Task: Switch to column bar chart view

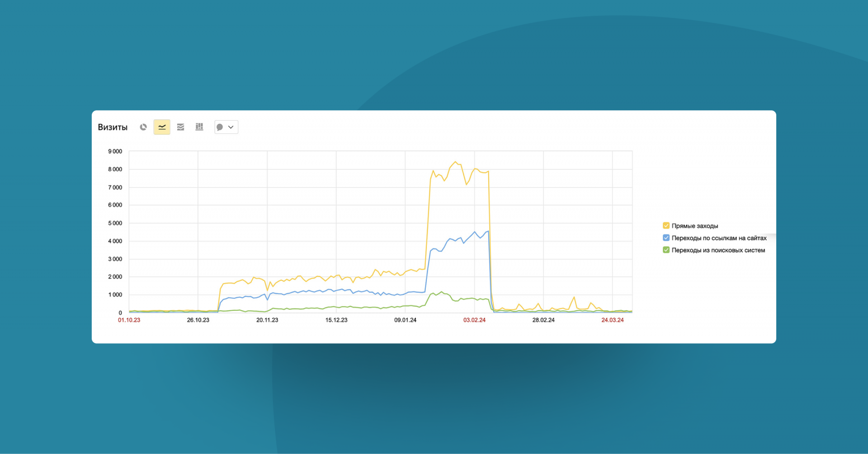Action: [199, 127]
